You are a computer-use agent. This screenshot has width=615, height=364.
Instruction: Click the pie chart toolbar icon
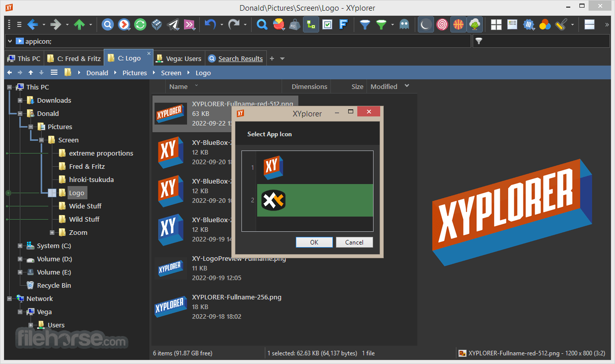279,24
